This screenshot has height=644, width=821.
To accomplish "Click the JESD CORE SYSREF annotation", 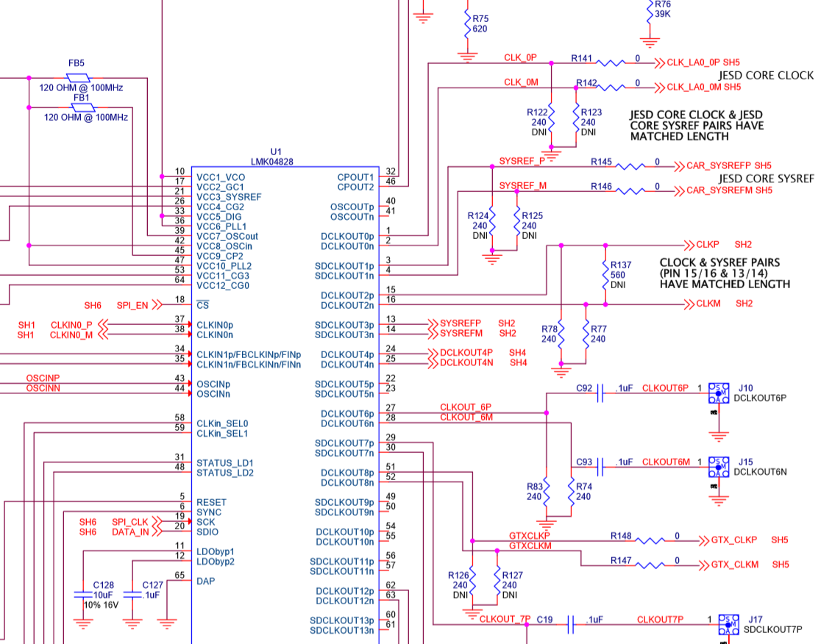I will point(766,179).
